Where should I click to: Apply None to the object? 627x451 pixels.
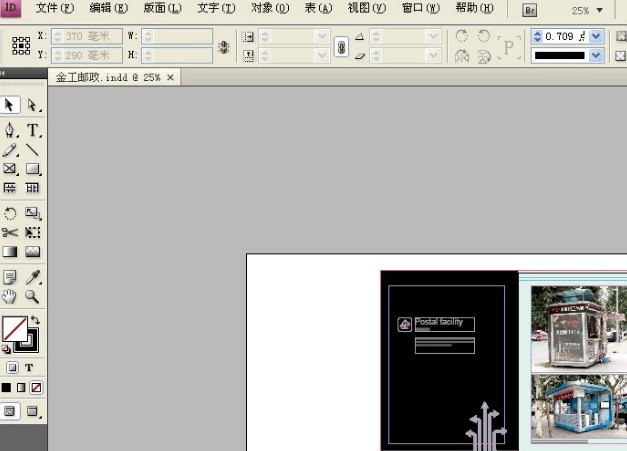tap(36, 387)
